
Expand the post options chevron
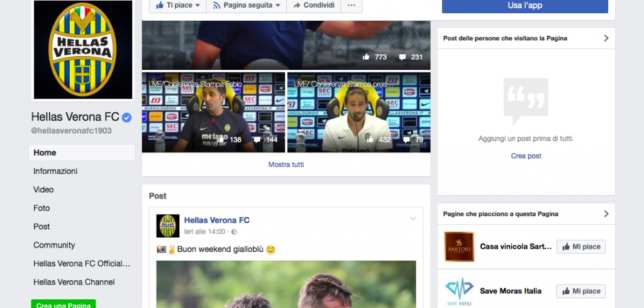pyautogui.click(x=413, y=219)
